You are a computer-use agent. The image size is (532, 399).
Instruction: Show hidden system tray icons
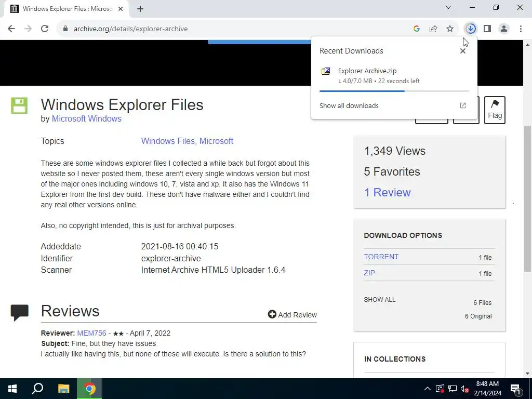428,389
